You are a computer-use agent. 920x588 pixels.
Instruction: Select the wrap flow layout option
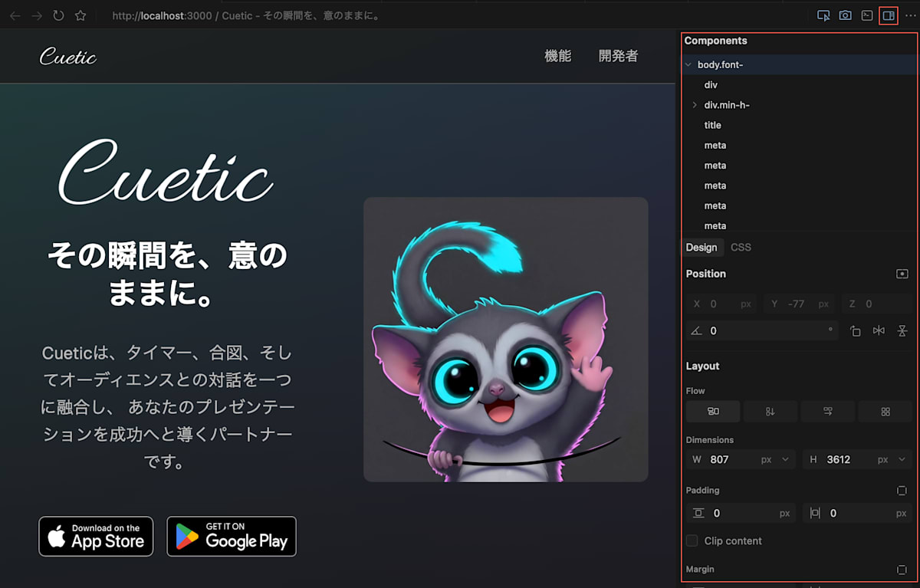click(828, 412)
